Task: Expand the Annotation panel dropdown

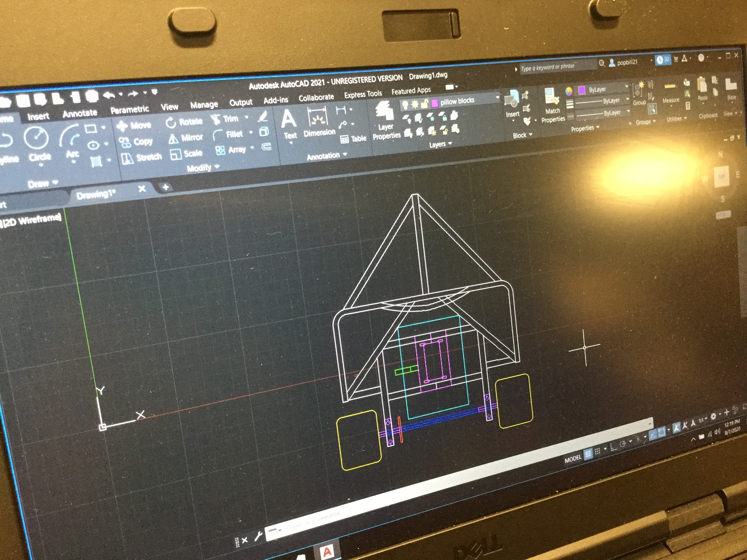Action: point(327,156)
